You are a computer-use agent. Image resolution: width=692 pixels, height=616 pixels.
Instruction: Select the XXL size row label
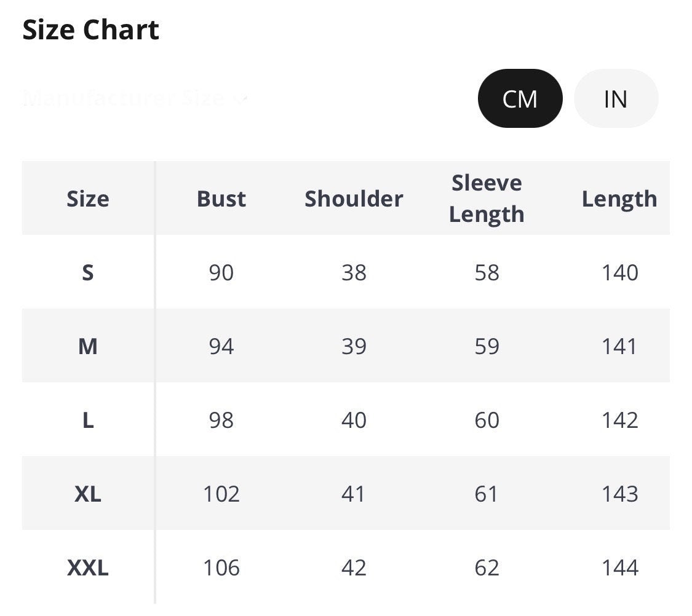(88, 567)
